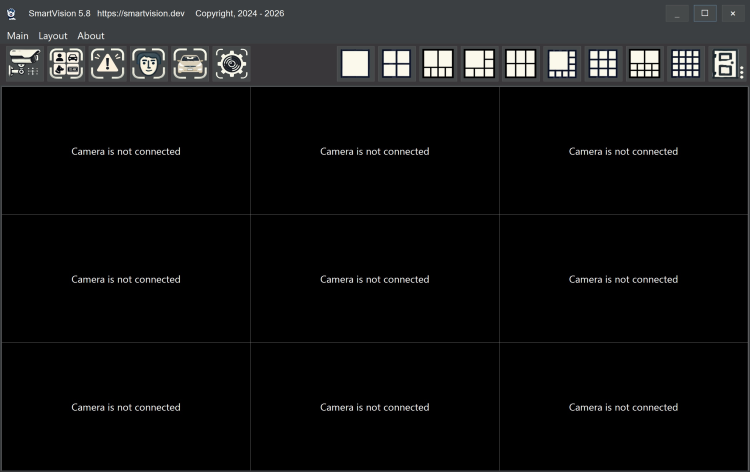The width and height of the screenshot is (750, 472).
Task: Select the 3x3 nine-camera grid layout
Action: point(603,64)
